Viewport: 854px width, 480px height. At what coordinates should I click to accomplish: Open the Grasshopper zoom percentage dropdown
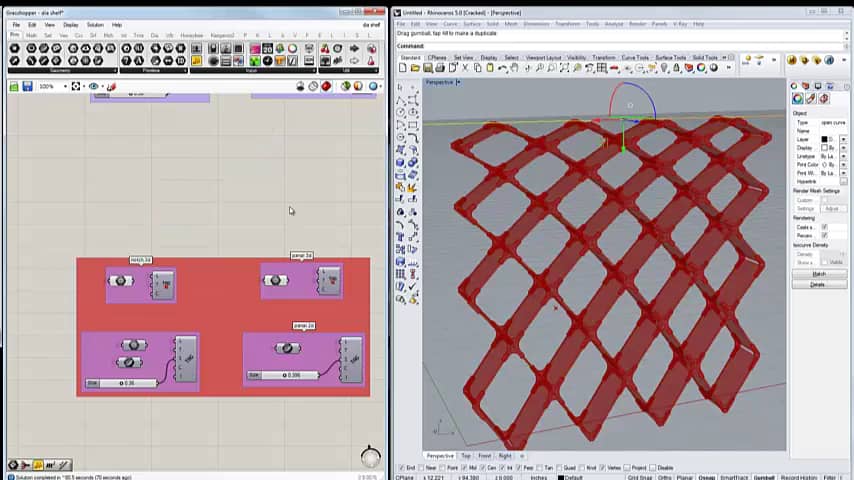[65, 87]
